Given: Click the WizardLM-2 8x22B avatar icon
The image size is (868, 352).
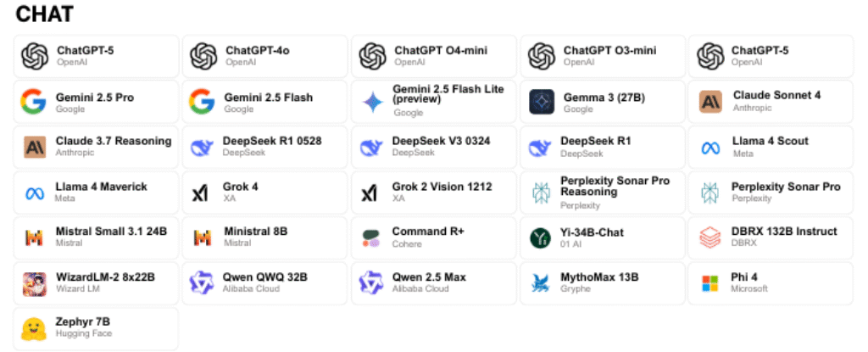Looking at the screenshot, I should coord(34,283).
